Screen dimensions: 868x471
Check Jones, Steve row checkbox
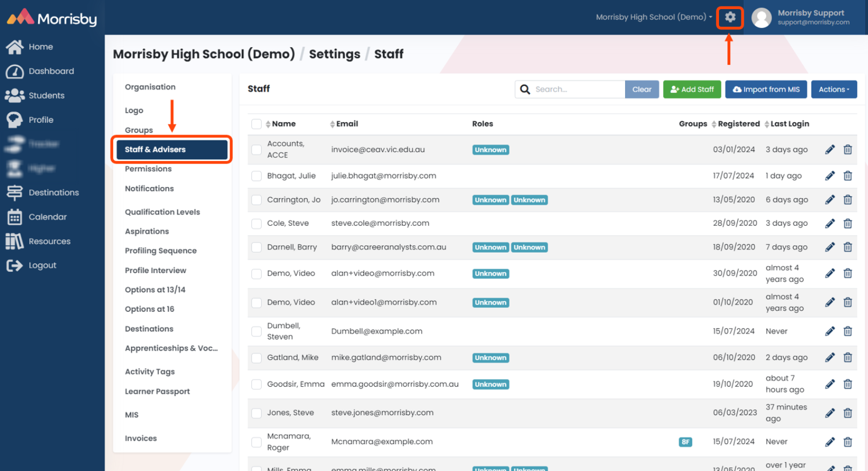tap(256, 413)
